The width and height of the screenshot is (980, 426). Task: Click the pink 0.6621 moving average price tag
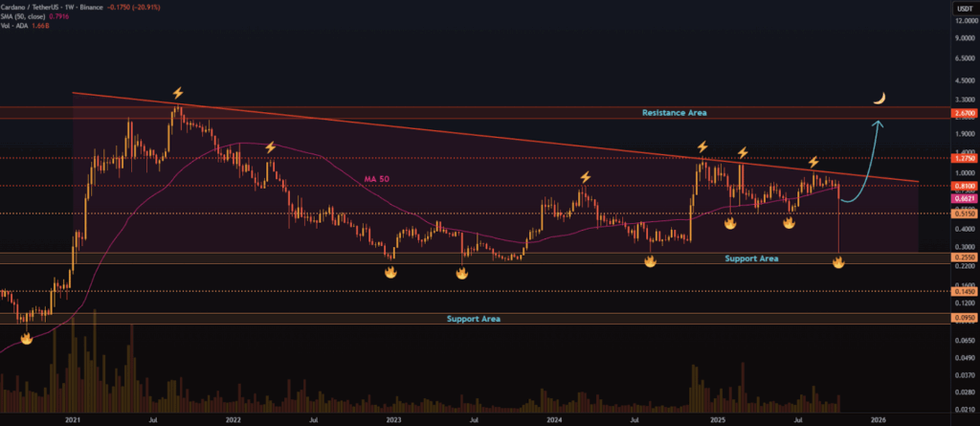point(963,198)
